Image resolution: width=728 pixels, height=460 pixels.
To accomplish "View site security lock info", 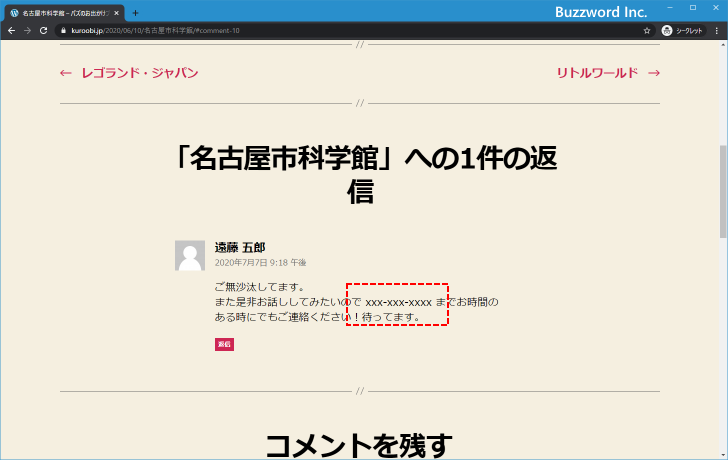I will 64,31.
